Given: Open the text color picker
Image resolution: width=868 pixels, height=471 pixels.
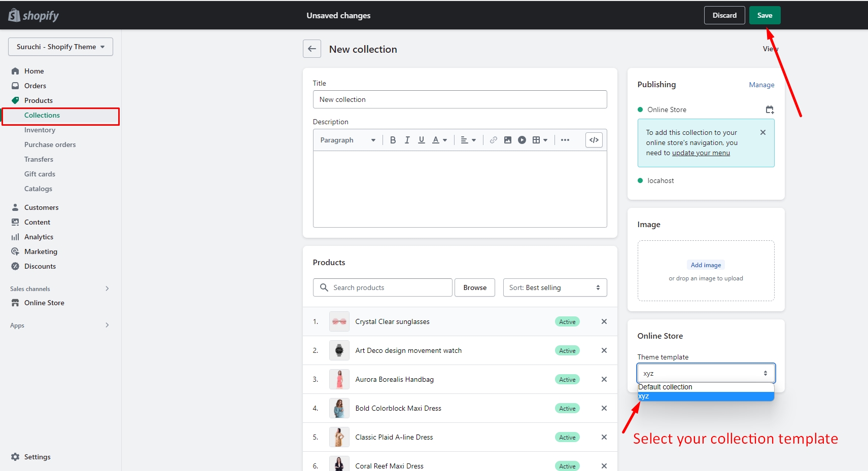Looking at the screenshot, I should (x=439, y=140).
